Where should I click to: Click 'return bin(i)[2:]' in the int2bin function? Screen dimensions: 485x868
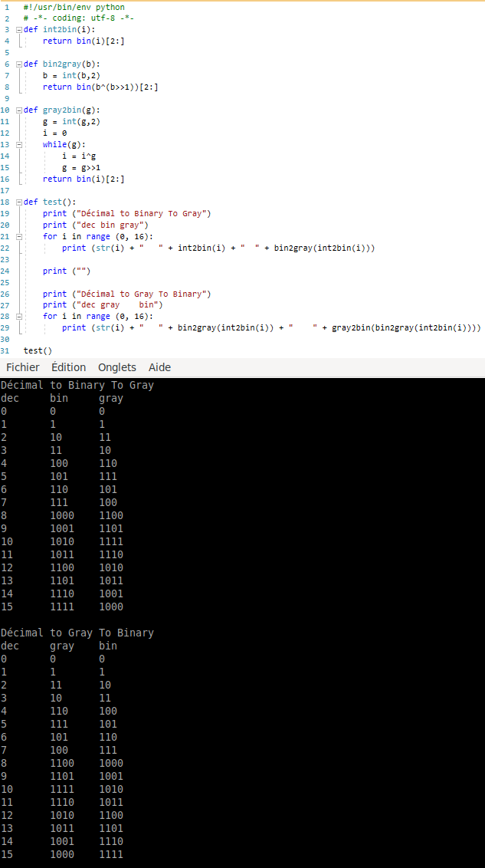click(83, 41)
